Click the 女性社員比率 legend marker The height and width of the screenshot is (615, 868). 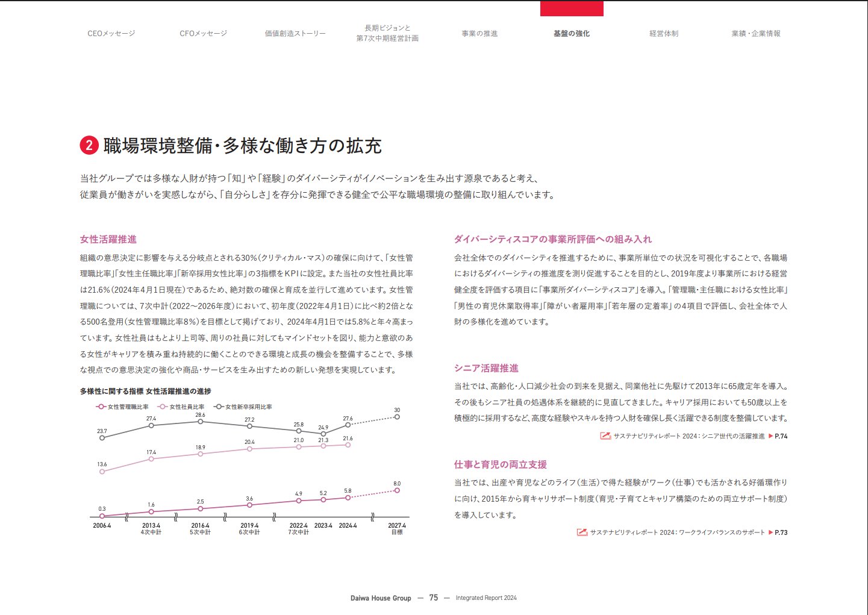pyautogui.click(x=163, y=407)
